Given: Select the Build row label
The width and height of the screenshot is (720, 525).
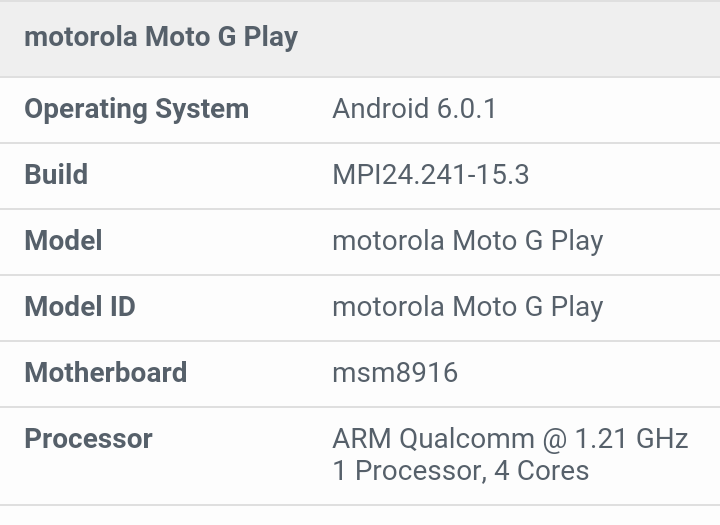Looking at the screenshot, I should pos(56,175).
